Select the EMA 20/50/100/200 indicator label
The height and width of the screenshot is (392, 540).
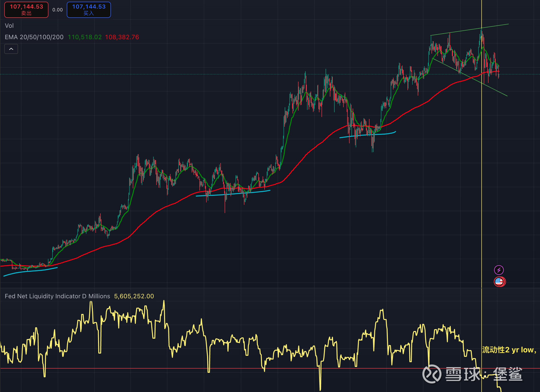[34, 37]
